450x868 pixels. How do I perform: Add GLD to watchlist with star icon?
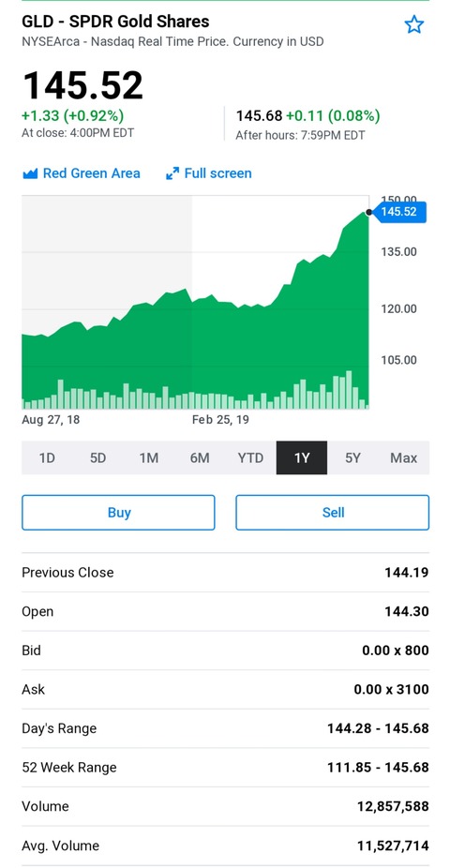coord(413,25)
